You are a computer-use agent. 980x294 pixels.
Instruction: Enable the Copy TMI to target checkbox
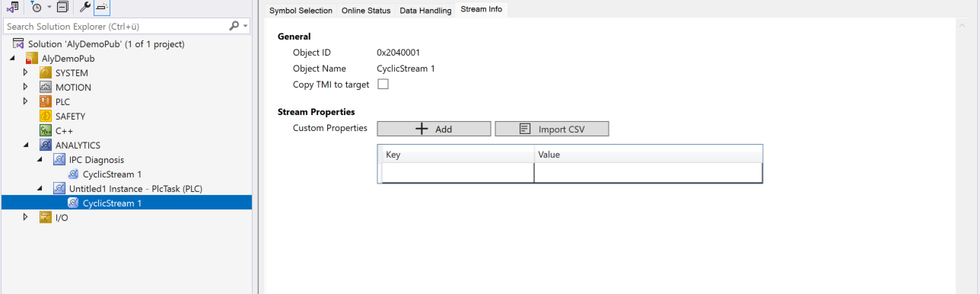coord(383,84)
